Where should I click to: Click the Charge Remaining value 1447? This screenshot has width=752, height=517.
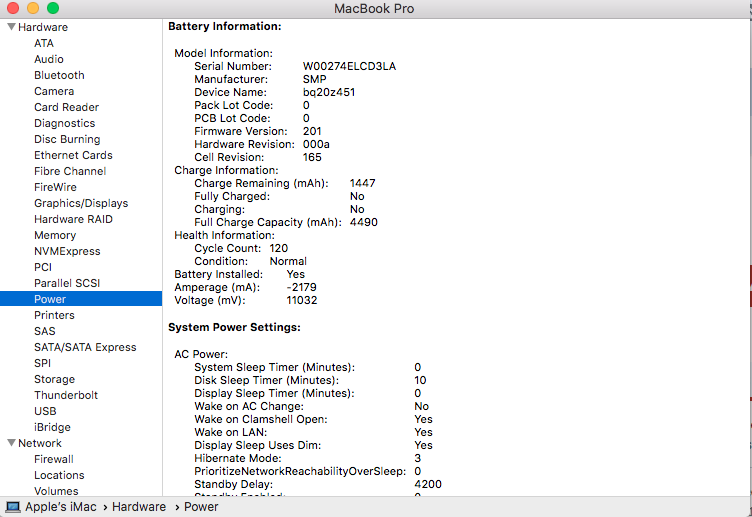363,183
